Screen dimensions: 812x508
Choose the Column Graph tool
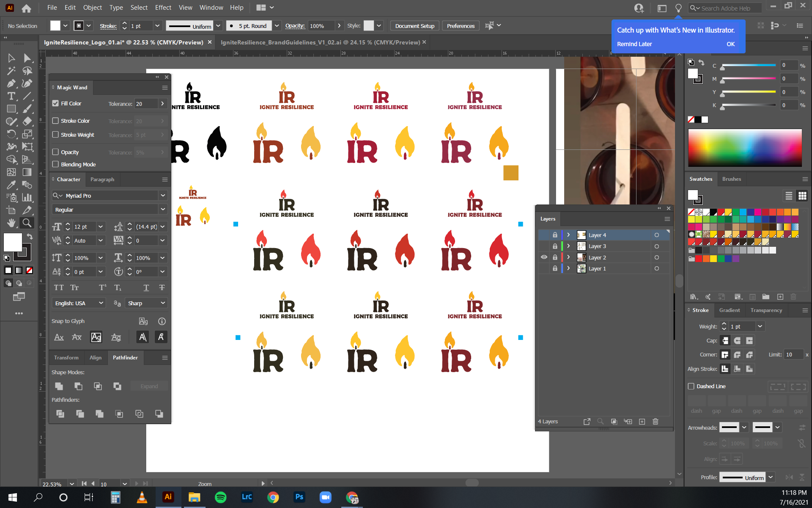27,198
